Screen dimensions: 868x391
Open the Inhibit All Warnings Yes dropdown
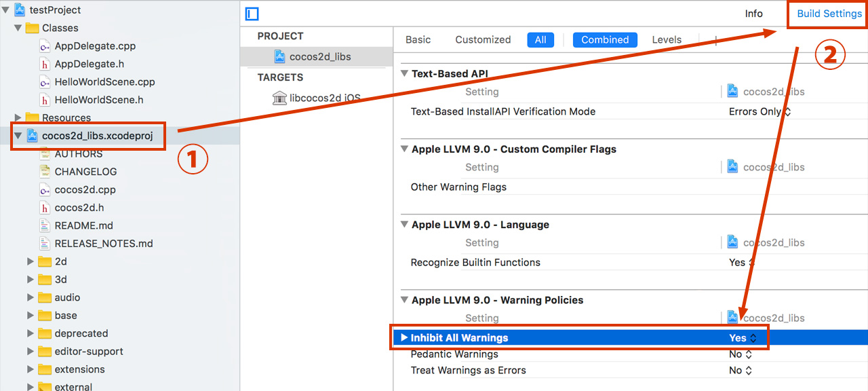point(743,338)
